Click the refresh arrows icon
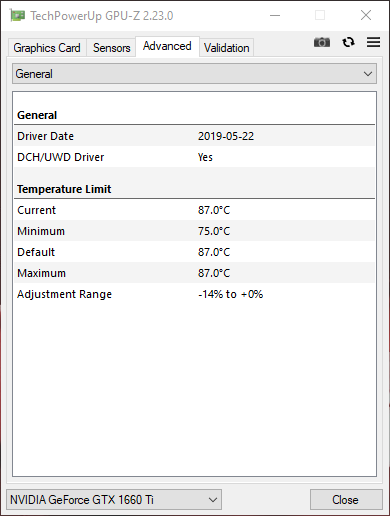 [348, 42]
